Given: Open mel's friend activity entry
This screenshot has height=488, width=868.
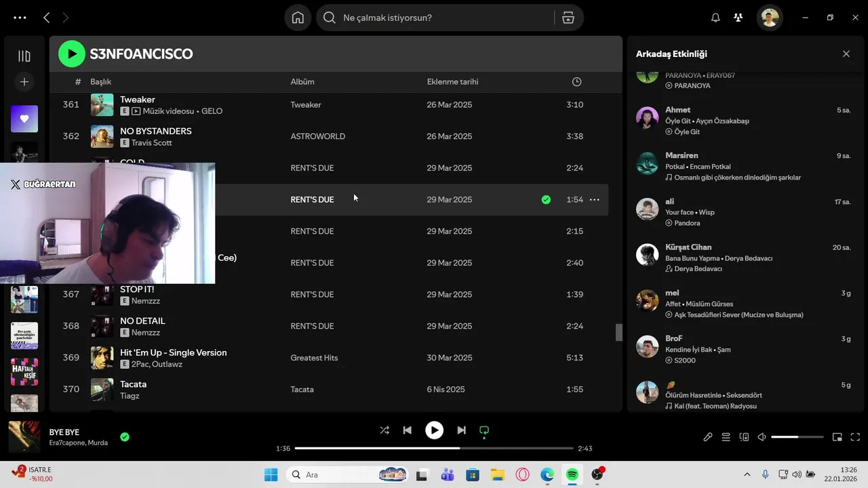Looking at the screenshot, I should (x=744, y=304).
